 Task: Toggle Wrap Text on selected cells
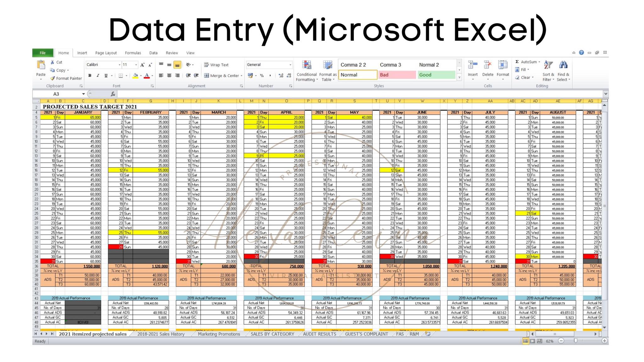tap(216, 65)
